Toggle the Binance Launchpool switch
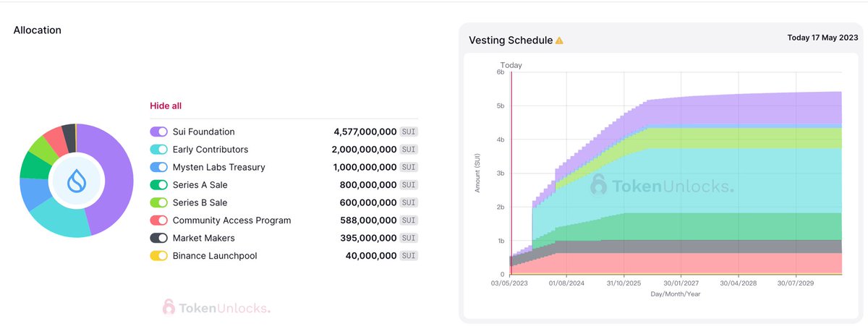Screen dimensions: 868x326 (158, 256)
